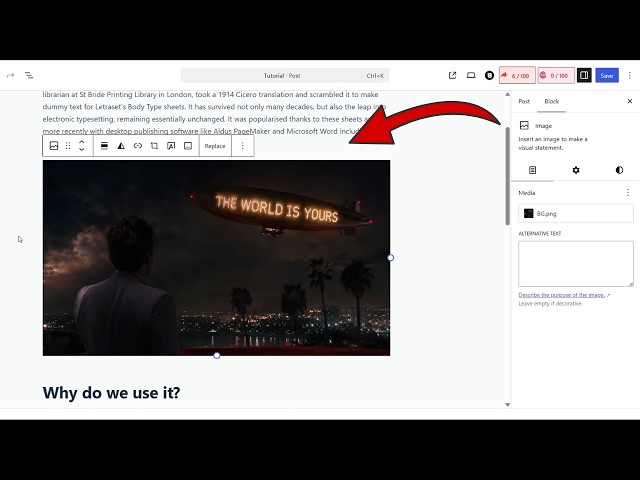Click the insert link icon in block toolbar

tap(138, 146)
